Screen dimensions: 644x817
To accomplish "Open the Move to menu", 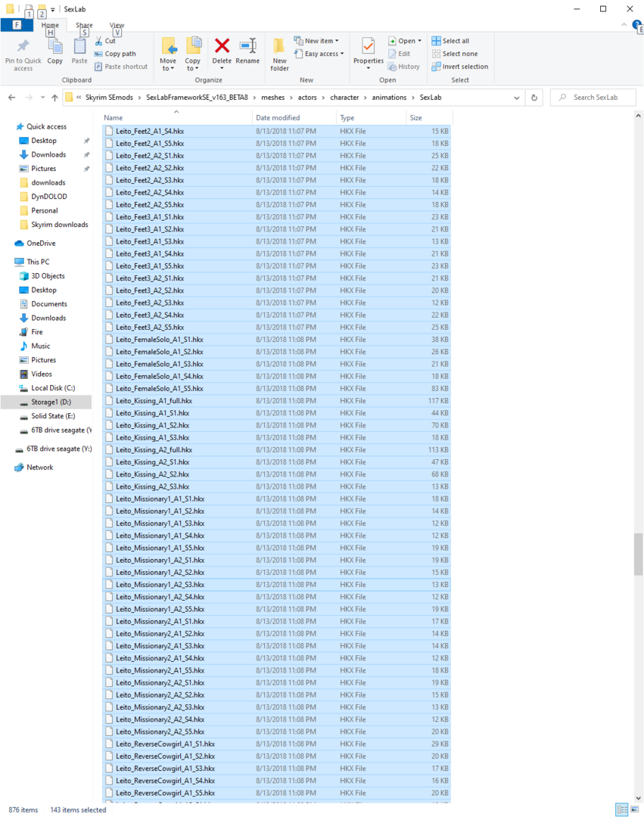I will [x=168, y=54].
